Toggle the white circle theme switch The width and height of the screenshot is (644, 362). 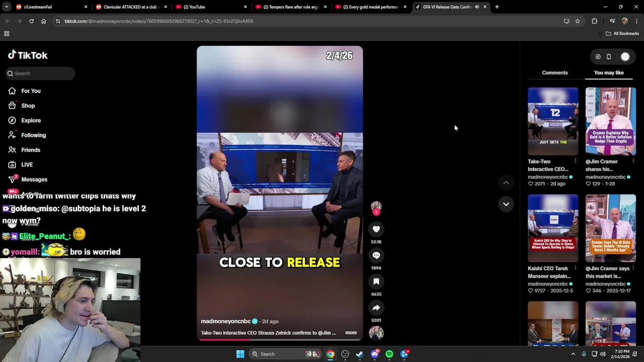625,57
